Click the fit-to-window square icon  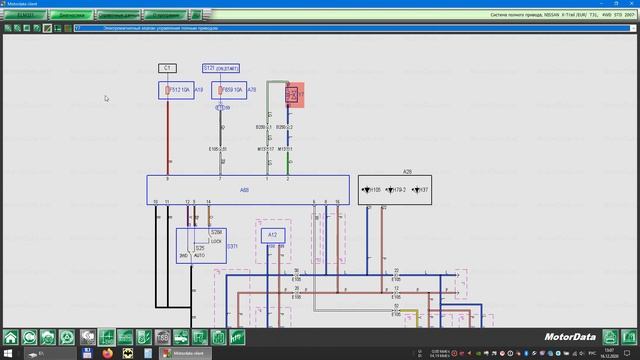pos(27,28)
